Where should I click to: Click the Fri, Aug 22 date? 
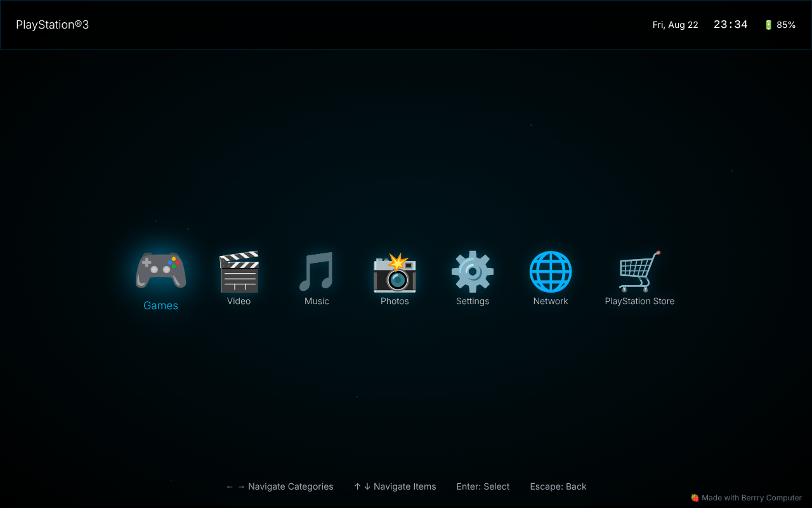pyautogui.click(x=675, y=25)
